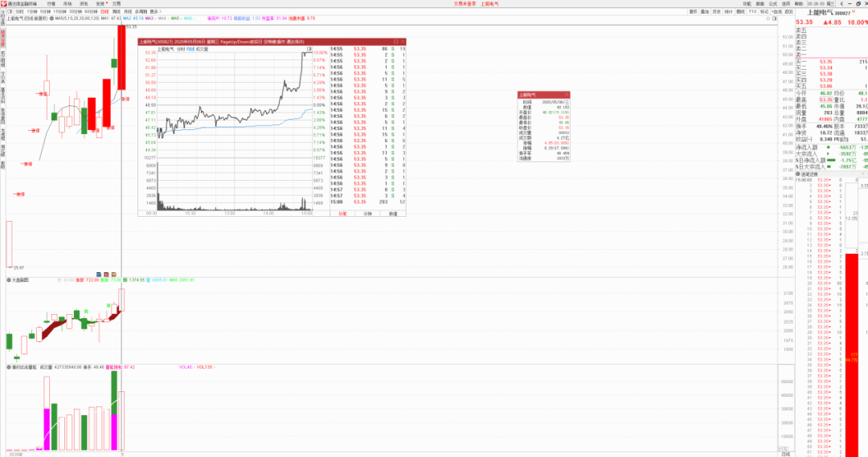Switch chart to 60分钟 period
Screen dimensions: 868x457
(91, 11)
